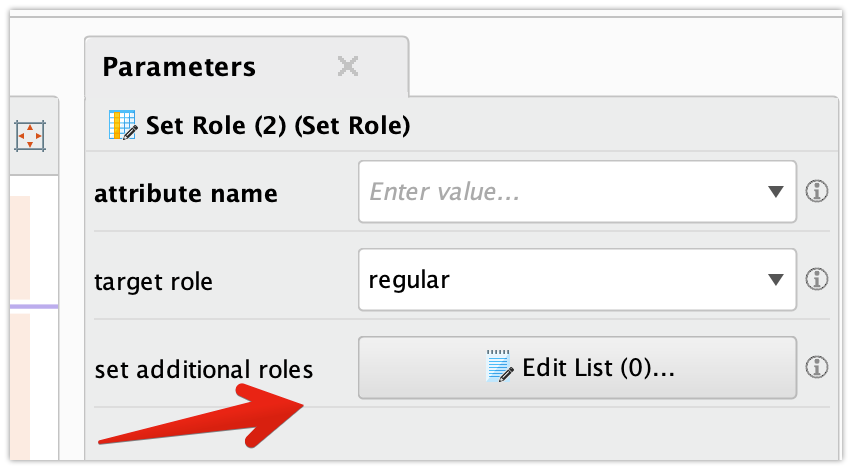Click the target role label
The width and height of the screenshot is (852, 470).
pyautogui.click(x=153, y=282)
